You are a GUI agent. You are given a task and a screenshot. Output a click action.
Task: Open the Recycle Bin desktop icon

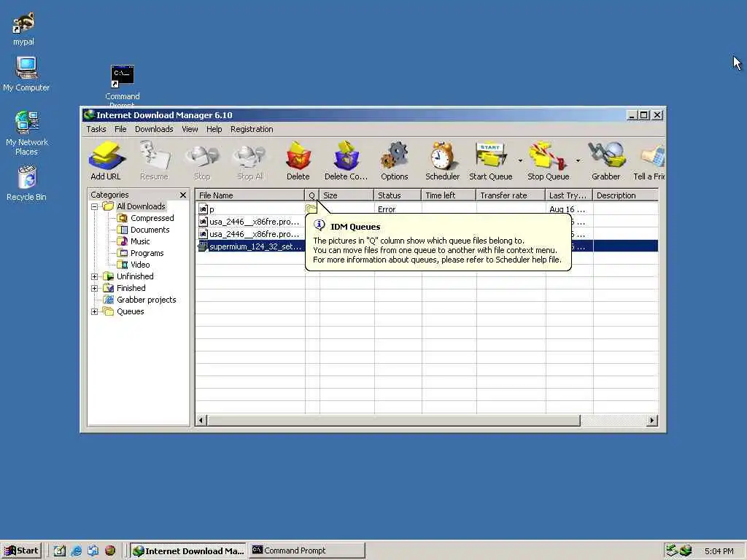(27, 183)
